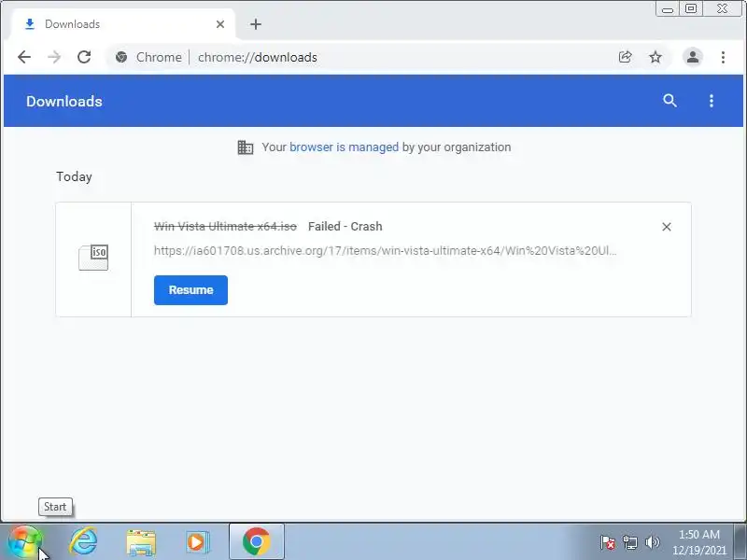Open the 'browser is managed' link
The image size is (747, 560).
tap(344, 147)
